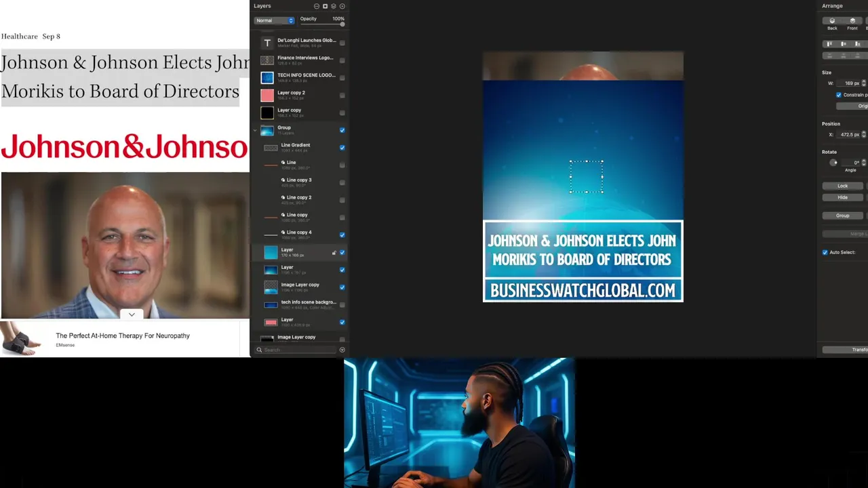Bring the layer to Front in the Arrange panel
The image size is (868, 488).
pos(852,21)
